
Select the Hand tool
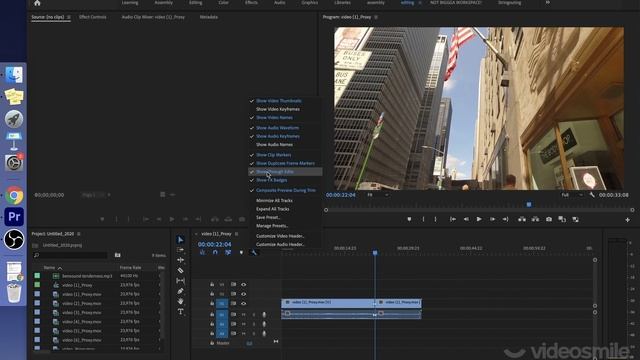click(180, 301)
